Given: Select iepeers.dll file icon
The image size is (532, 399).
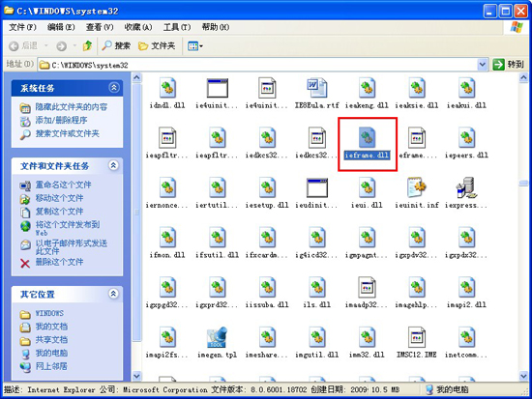Looking at the screenshot, I should pos(467,137).
